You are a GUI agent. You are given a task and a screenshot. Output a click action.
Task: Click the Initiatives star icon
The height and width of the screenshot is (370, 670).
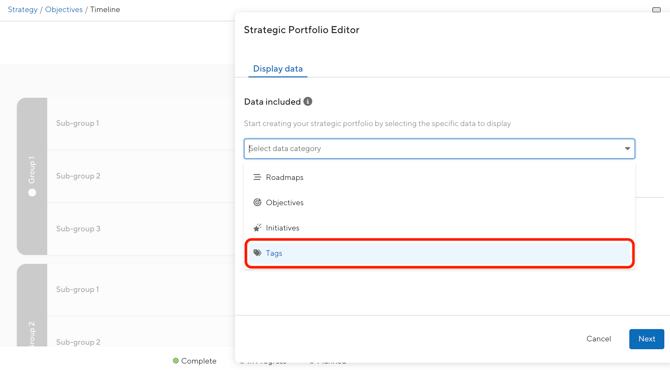click(257, 227)
